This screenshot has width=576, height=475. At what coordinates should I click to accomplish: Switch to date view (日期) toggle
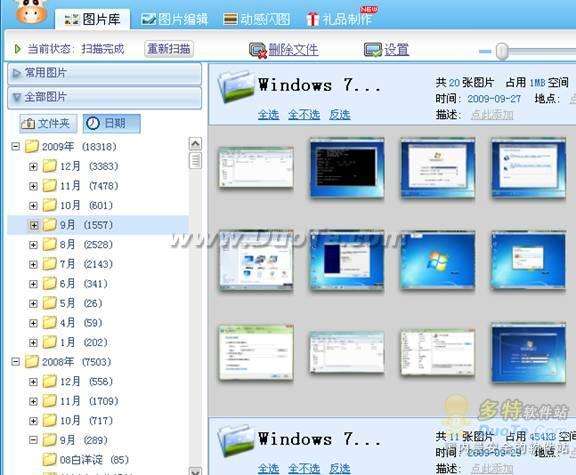pos(112,123)
